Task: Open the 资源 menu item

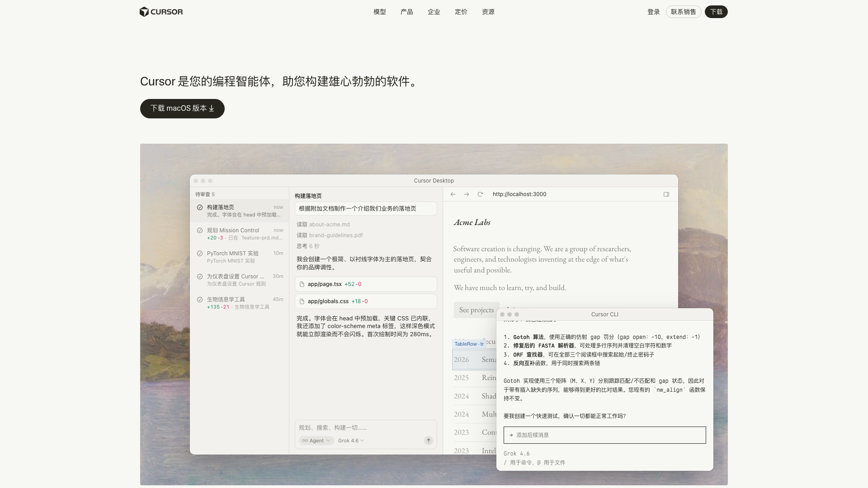Action: [488, 12]
